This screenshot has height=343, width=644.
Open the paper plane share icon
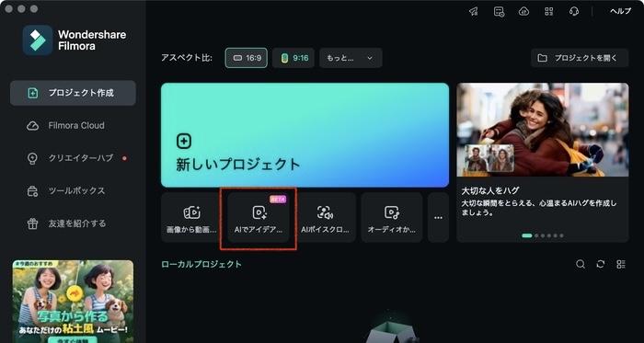[x=474, y=11]
